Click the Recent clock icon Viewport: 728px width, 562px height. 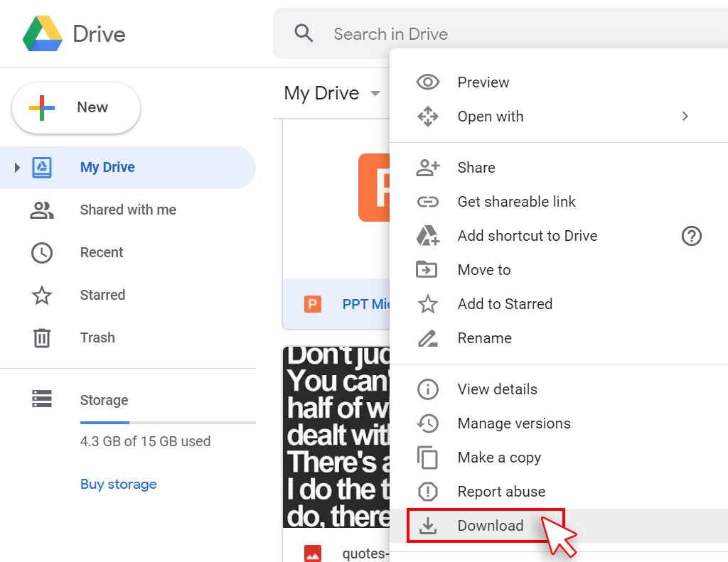(42, 253)
